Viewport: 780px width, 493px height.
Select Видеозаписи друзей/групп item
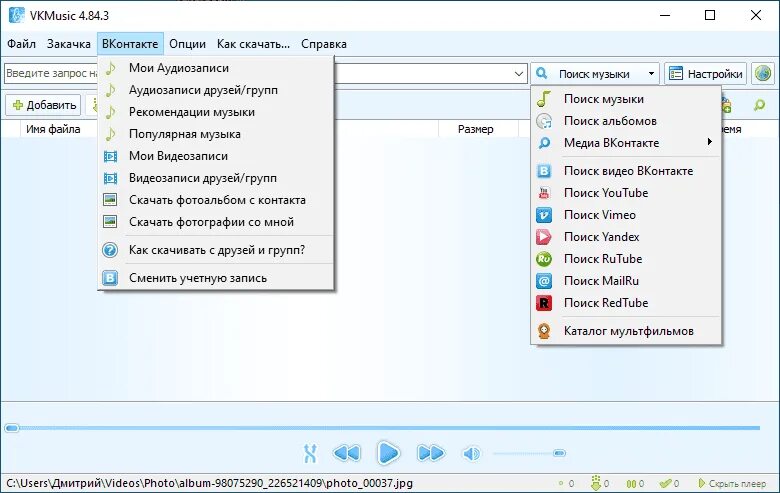click(x=215, y=178)
